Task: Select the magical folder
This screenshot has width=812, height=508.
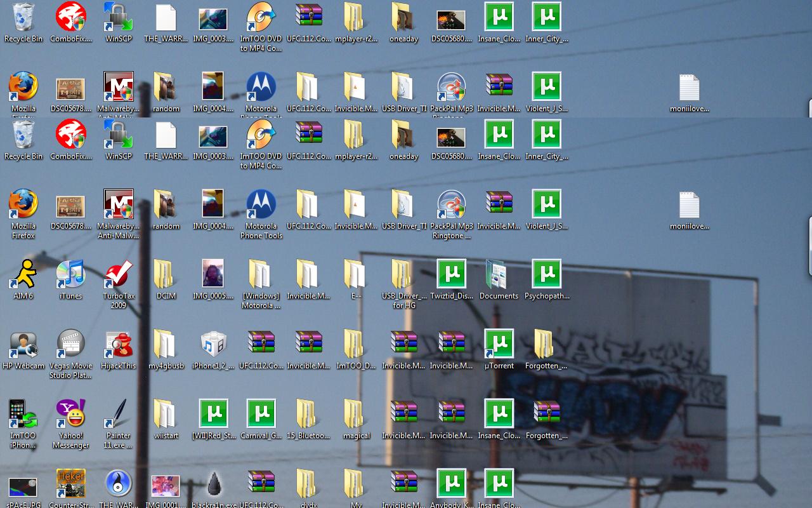Action: coord(356,413)
